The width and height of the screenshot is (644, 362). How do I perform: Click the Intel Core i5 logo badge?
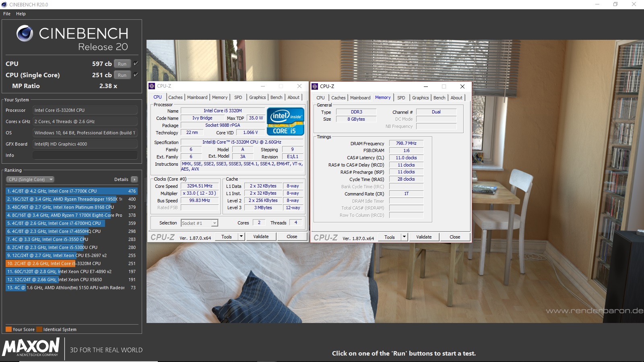[x=285, y=121]
